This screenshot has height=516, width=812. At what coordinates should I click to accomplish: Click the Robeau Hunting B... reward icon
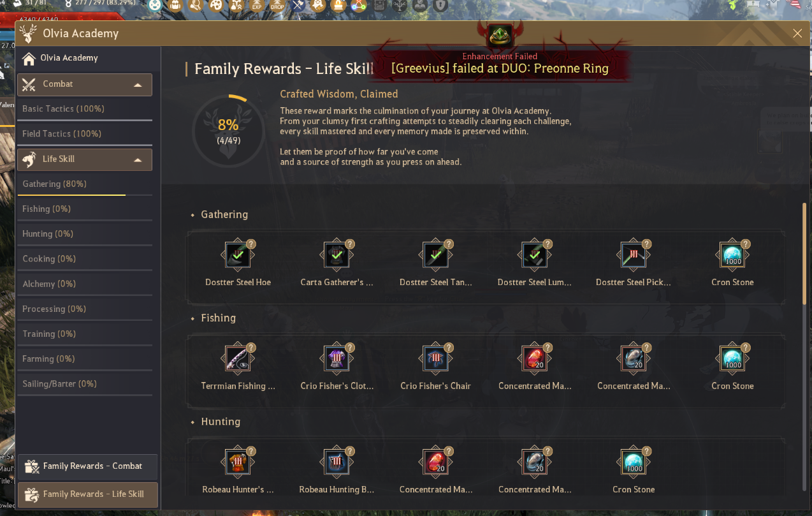coord(337,463)
